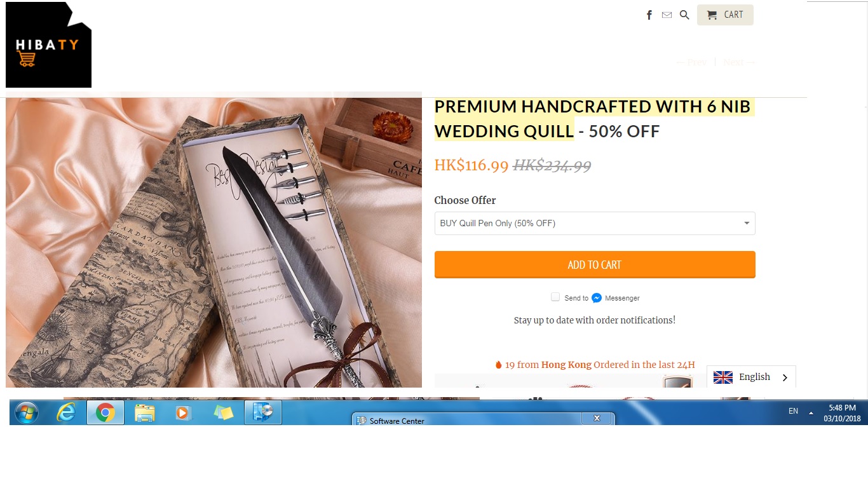Switch to Chrome in the taskbar

click(105, 413)
